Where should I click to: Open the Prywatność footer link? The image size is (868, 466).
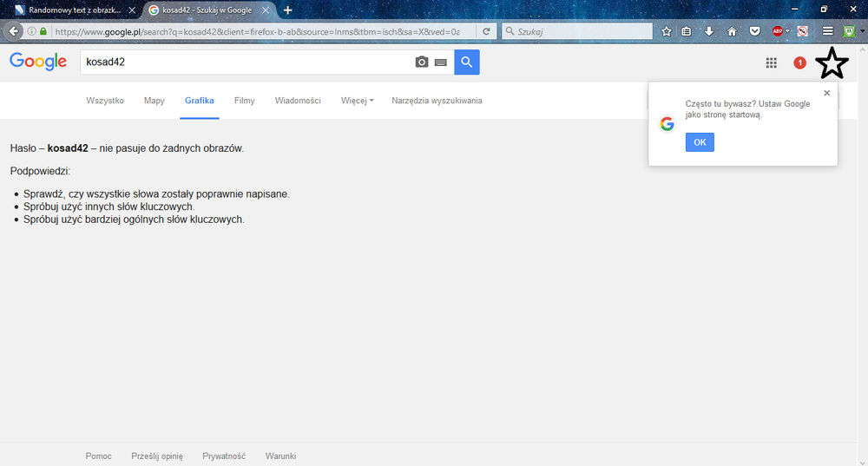(x=224, y=456)
